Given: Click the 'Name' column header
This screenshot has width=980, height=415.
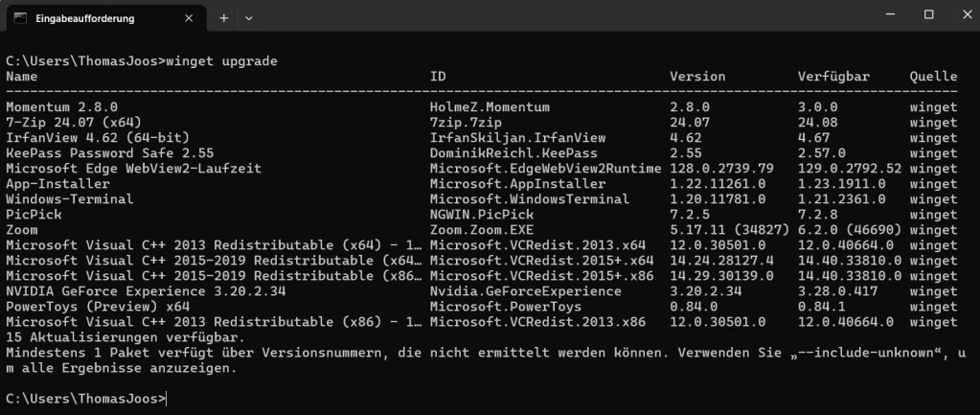Looking at the screenshot, I should (x=22, y=77).
